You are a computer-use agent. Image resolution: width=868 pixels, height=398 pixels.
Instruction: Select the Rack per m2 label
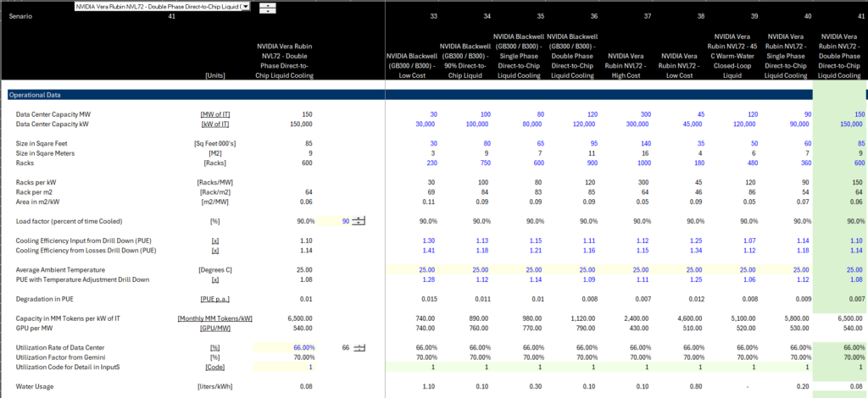click(x=31, y=192)
